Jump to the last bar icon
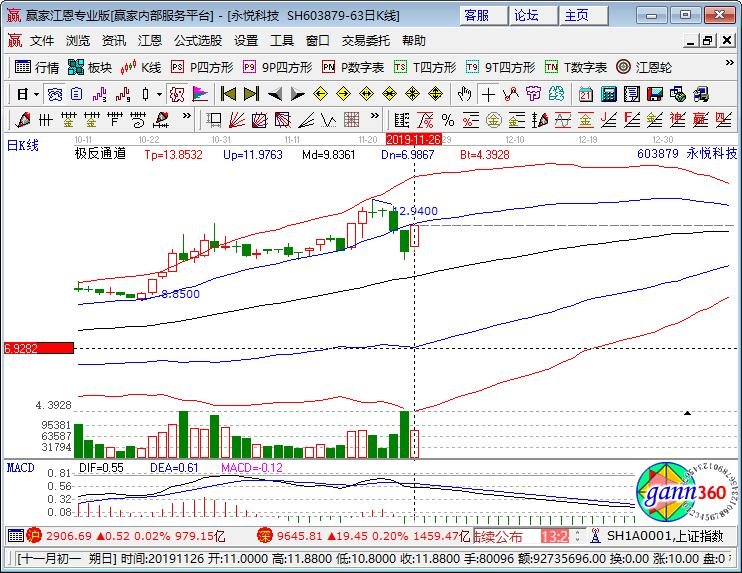The image size is (742, 573). point(251,95)
